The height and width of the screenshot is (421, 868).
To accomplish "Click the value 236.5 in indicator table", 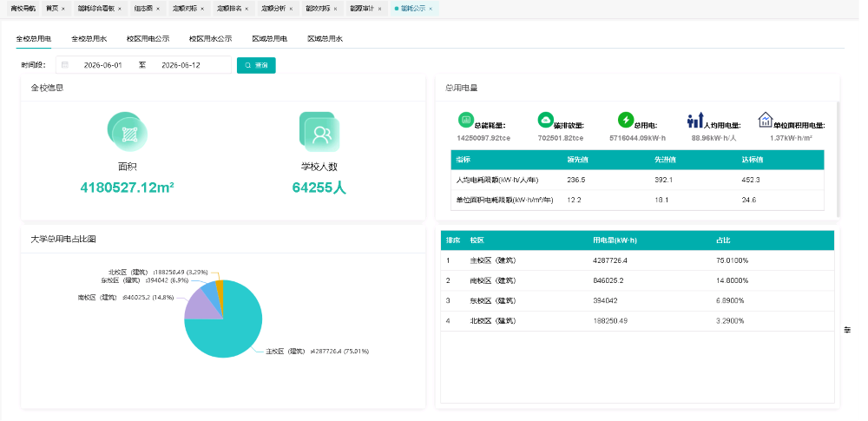I will point(576,180).
